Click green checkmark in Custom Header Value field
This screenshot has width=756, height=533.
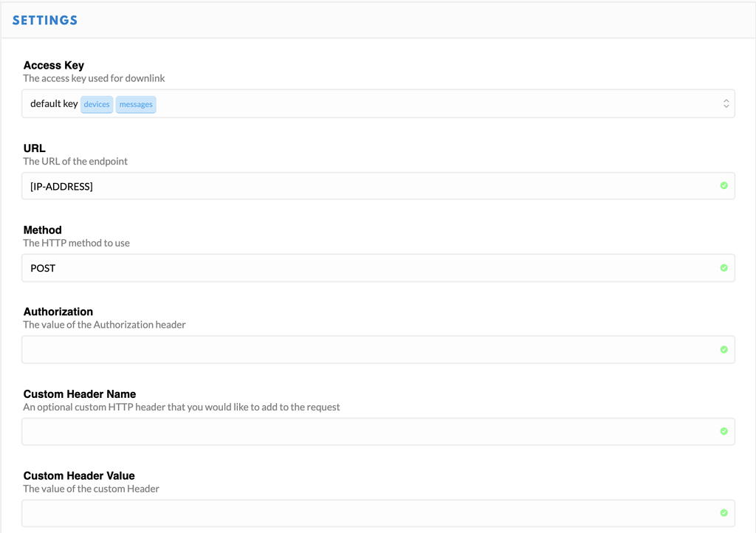point(724,513)
